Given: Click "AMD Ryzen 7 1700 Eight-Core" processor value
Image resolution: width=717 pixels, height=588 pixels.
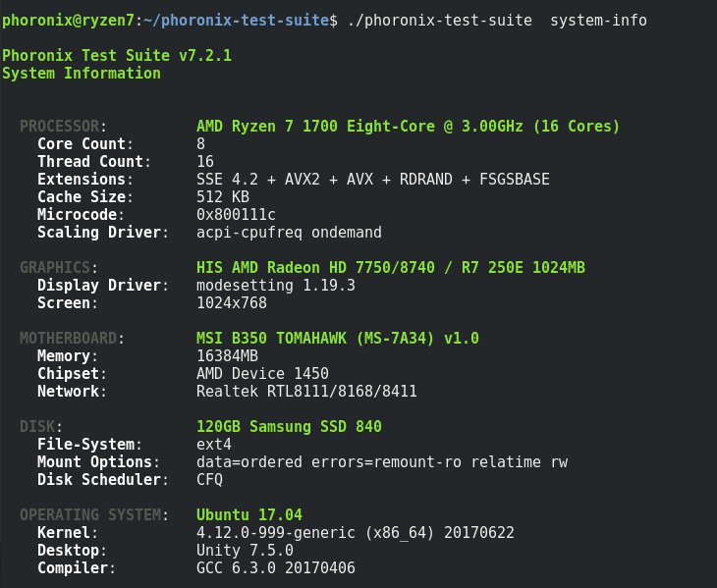Looking at the screenshot, I should tap(315, 126).
